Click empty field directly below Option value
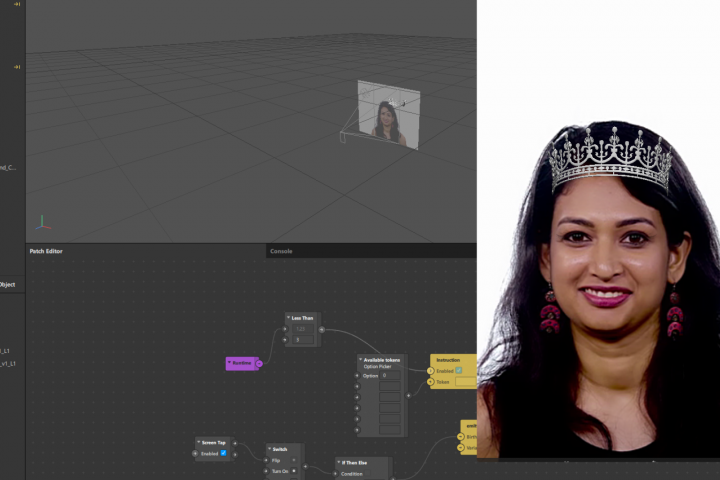The height and width of the screenshot is (480, 720). [390, 386]
